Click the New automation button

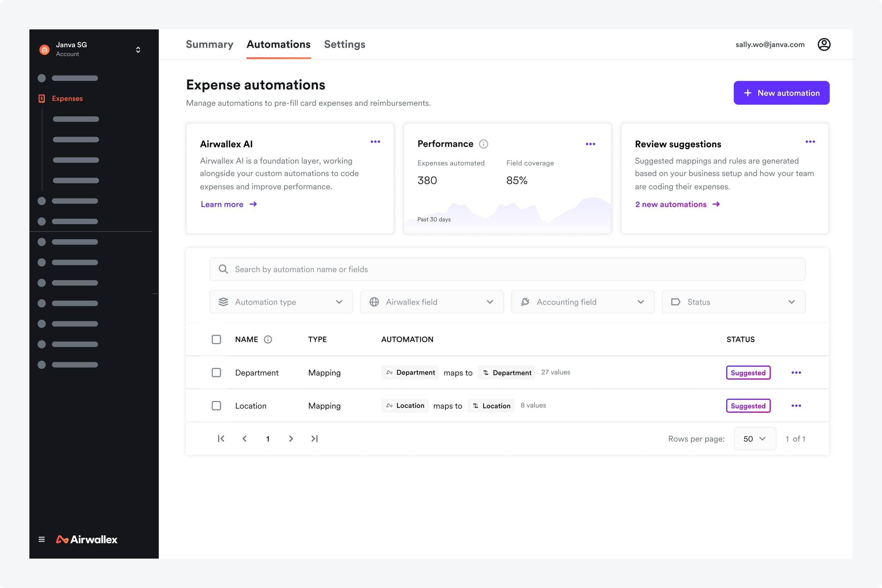[781, 93]
